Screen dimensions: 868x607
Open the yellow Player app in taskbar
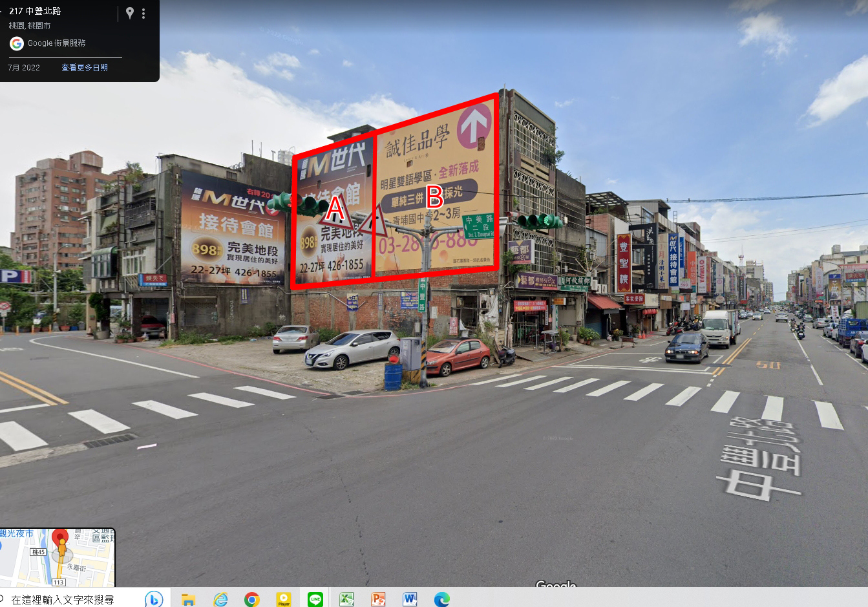click(x=284, y=599)
